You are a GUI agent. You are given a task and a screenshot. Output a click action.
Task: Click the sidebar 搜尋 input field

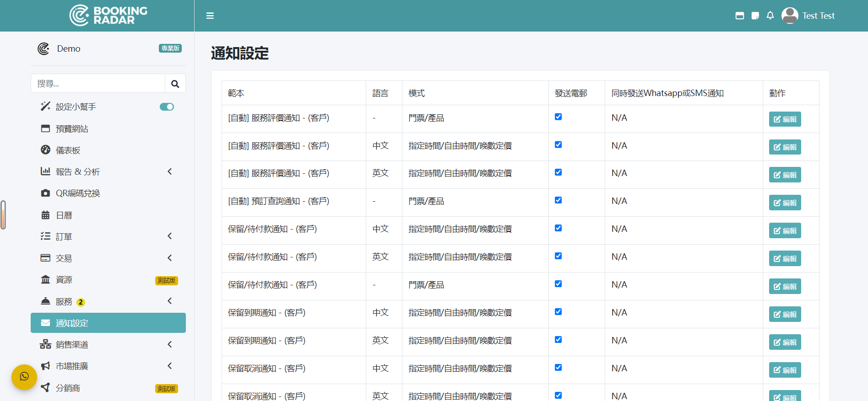[98, 84]
